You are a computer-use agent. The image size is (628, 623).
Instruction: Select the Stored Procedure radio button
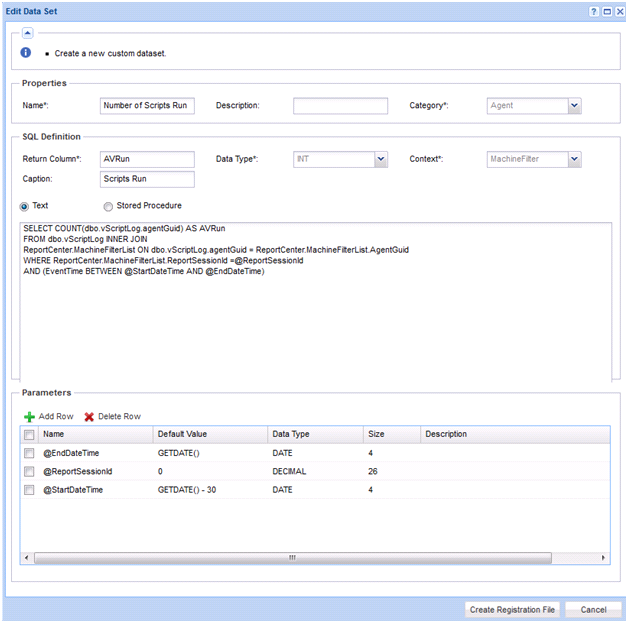tap(108, 206)
